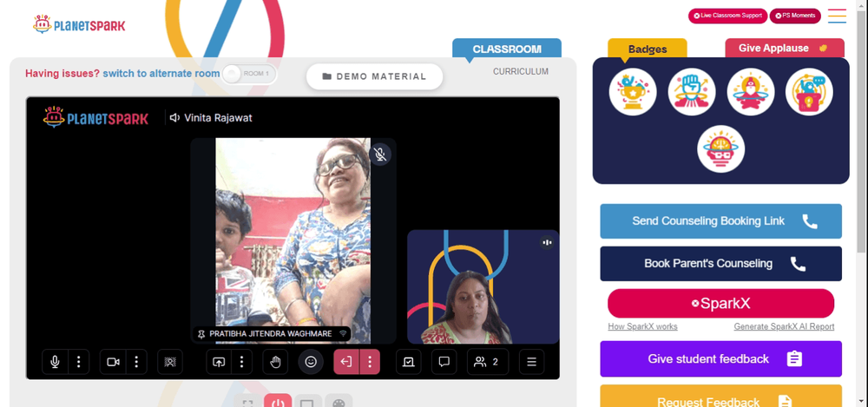This screenshot has width=868, height=407.
Task: Toggle the virtual background effect icon
Action: (170, 362)
